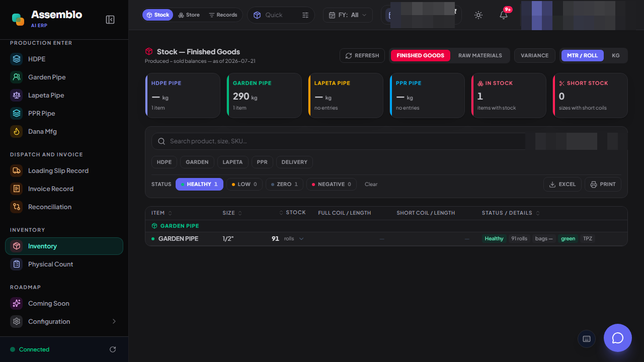Open Physical Count page

[x=64, y=264]
